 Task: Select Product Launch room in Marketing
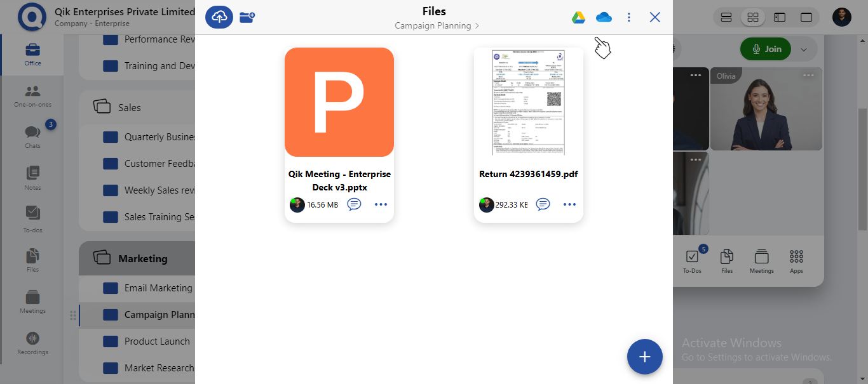pos(157,341)
